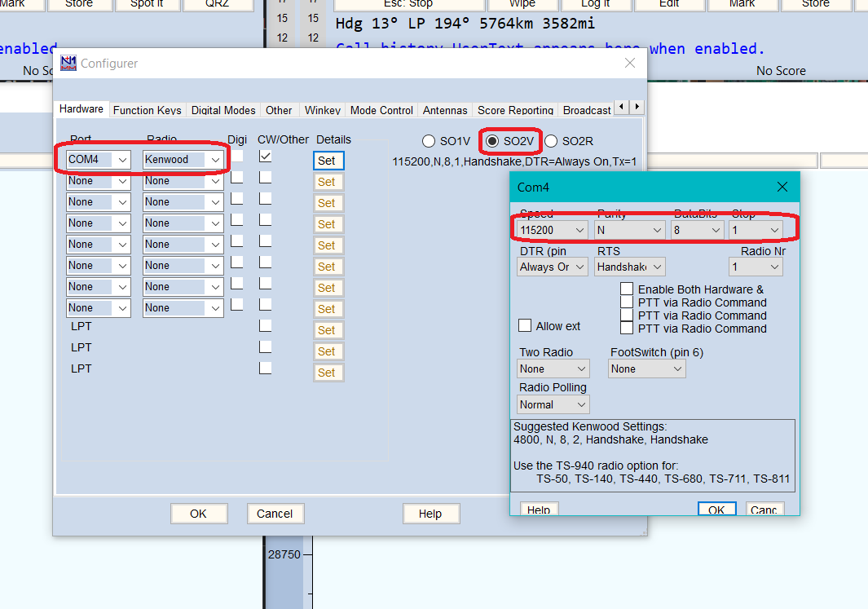Toggle the Digi checkbox for COM4 row

pyautogui.click(x=237, y=157)
